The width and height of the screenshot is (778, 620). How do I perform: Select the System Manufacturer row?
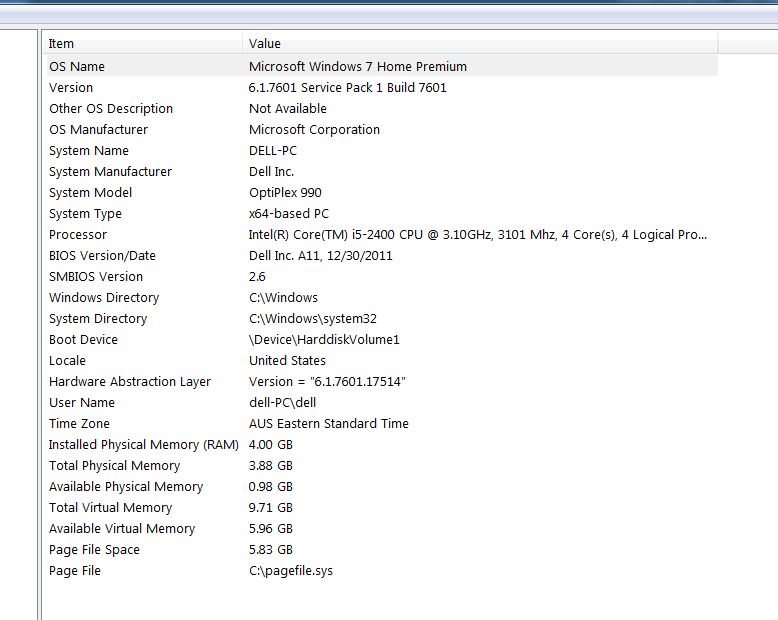tap(382, 172)
